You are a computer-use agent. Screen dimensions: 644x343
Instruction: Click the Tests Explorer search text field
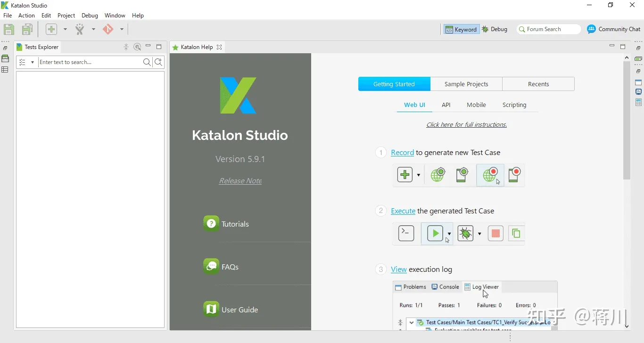90,62
